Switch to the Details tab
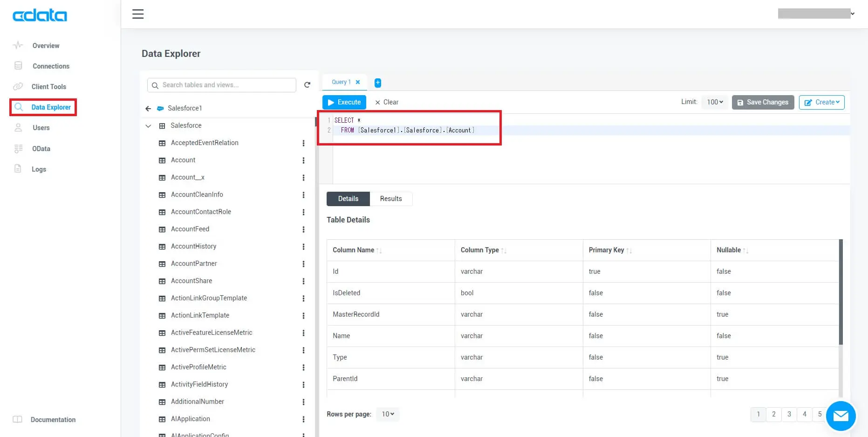 click(x=348, y=199)
